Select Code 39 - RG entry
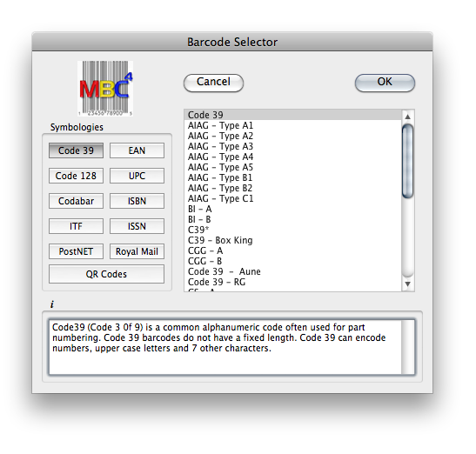 click(292, 282)
